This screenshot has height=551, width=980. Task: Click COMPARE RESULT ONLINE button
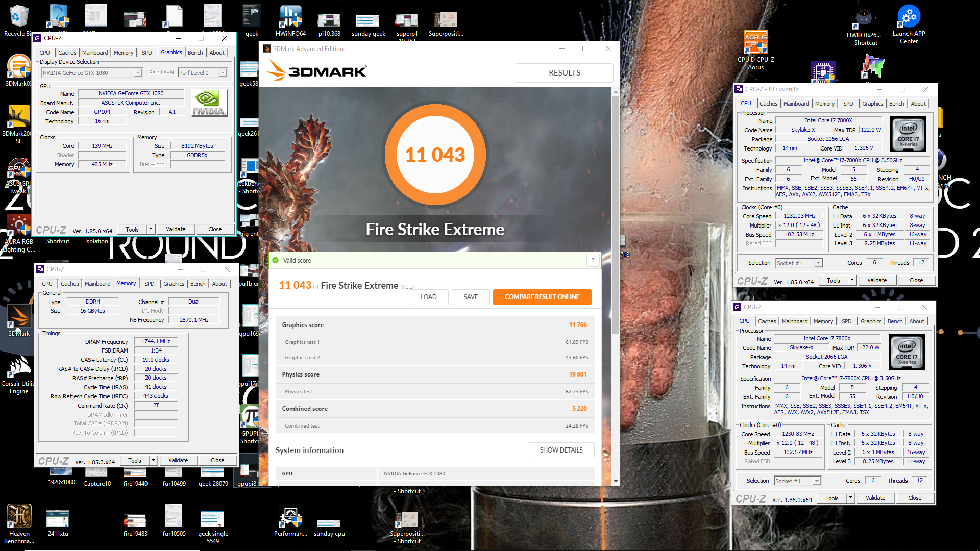(x=542, y=297)
